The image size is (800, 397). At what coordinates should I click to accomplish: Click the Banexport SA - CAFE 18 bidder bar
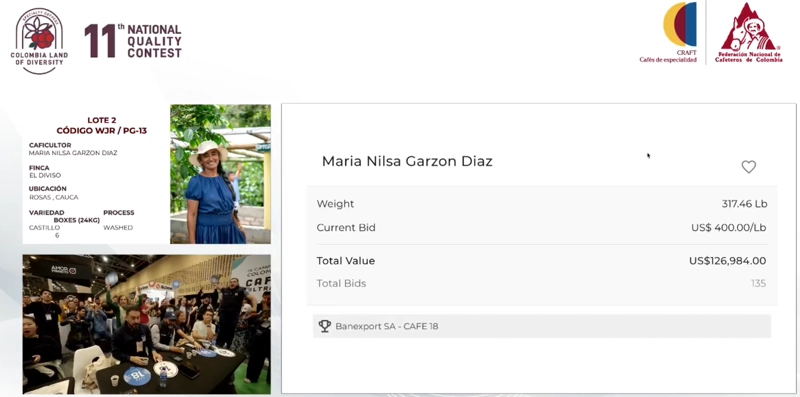tap(542, 326)
